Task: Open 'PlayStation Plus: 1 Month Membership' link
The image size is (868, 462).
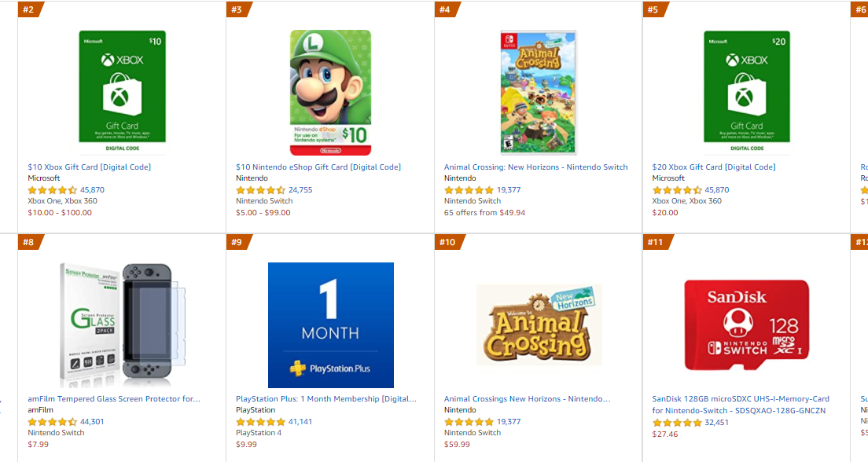Action: click(x=326, y=398)
